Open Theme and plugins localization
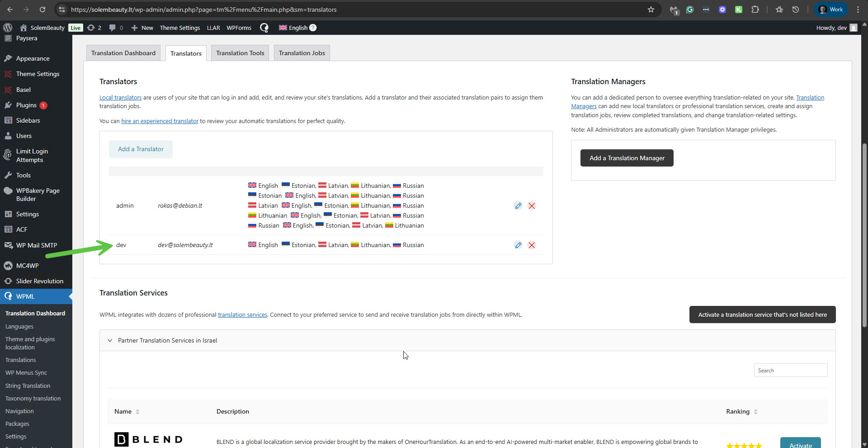This screenshot has width=868, height=448. click(30, 343)
